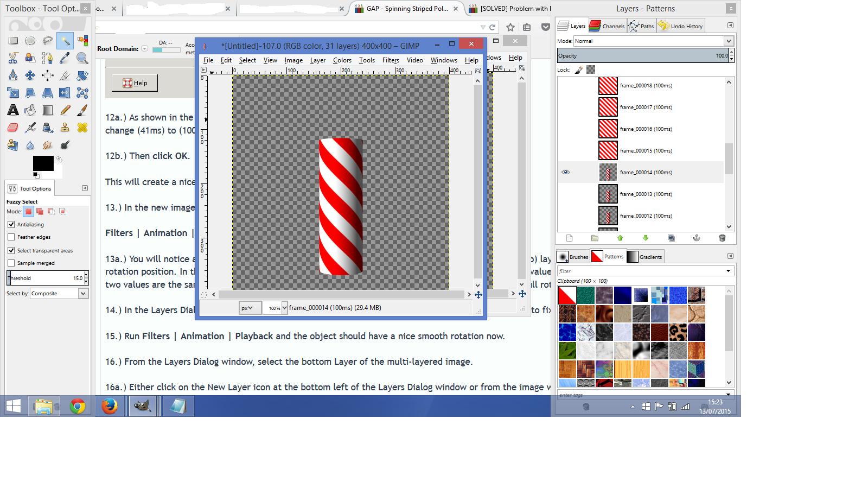Toggle lock pixels brush icon
This screenshot has width=868, height=488.
(x=579, y=69)
